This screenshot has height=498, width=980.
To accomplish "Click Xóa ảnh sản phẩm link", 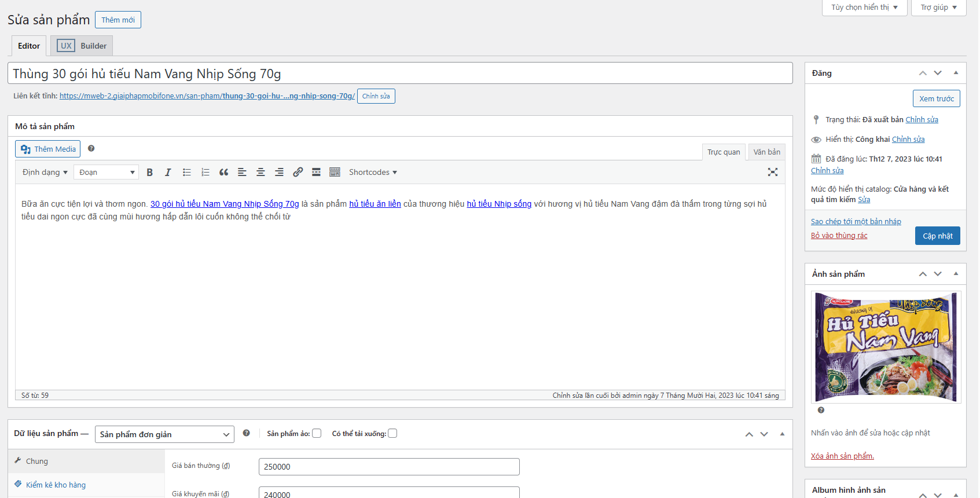I will (x=842, y=456).
